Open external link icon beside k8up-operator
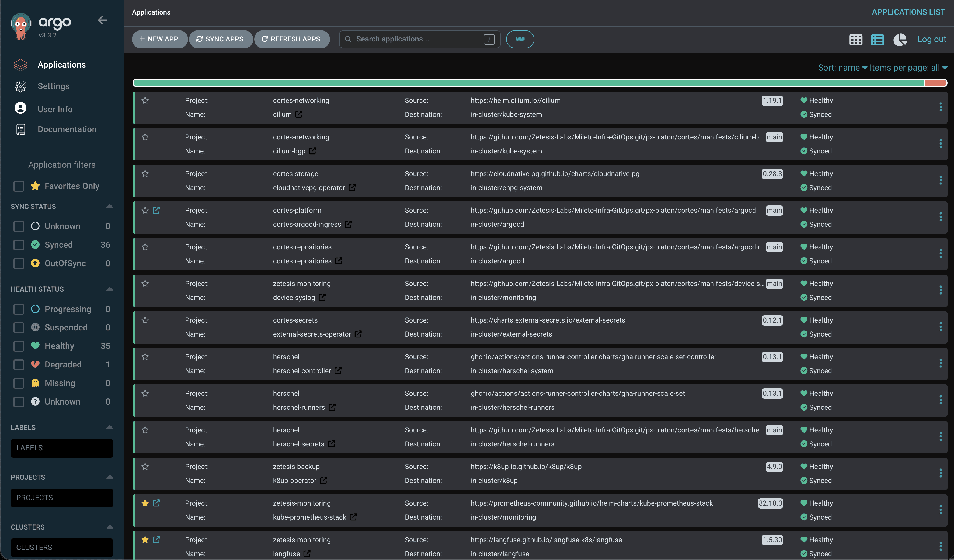 323,480
